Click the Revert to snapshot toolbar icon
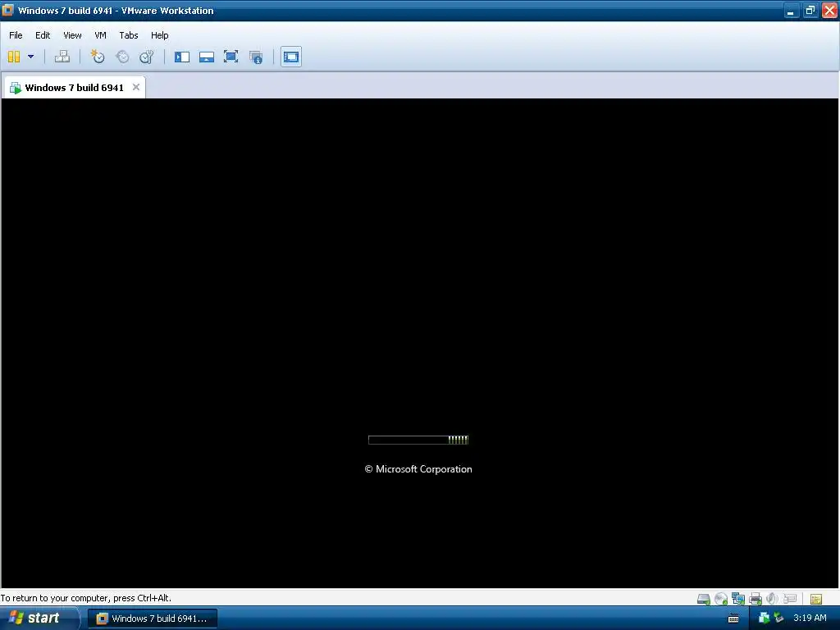Screen dimensions: 840x630 [x=122, y=57]
